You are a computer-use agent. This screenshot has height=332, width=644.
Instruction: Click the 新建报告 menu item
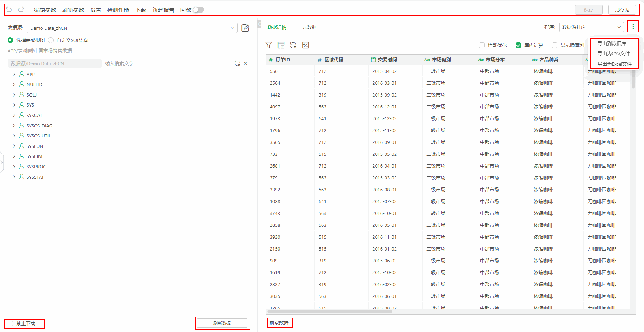pos(163,10)
